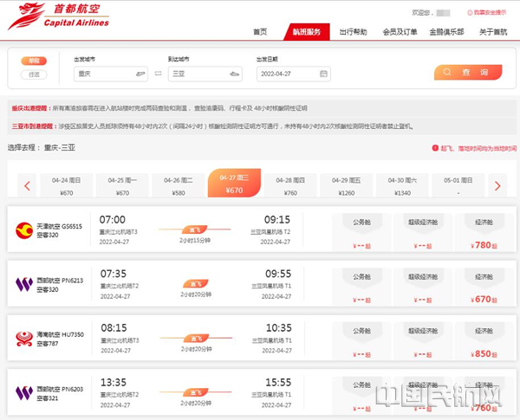Open the calendar date picker icon
The image size is (520, 420).
point(323,74)
